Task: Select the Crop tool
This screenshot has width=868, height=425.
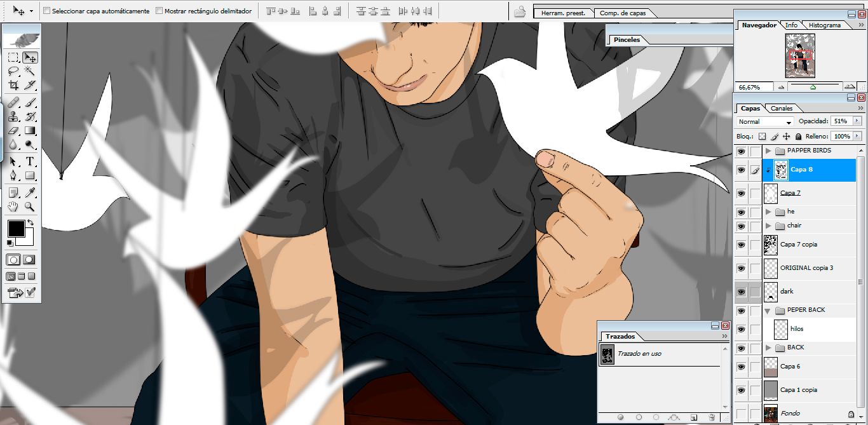Action: tap(13, 85)
